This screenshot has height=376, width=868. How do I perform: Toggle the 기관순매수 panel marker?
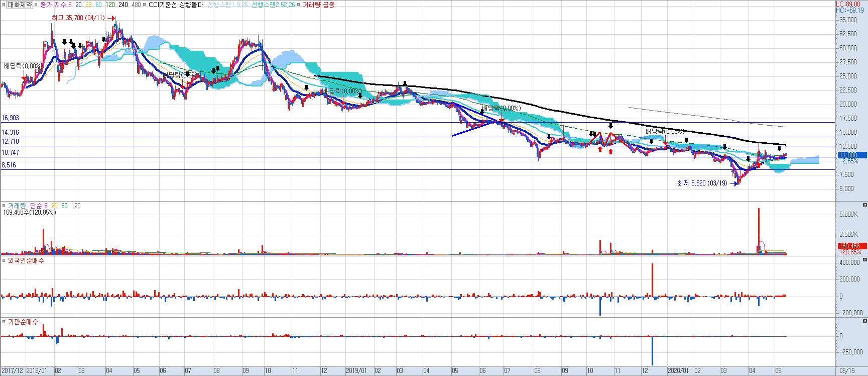tap(4, 322)
